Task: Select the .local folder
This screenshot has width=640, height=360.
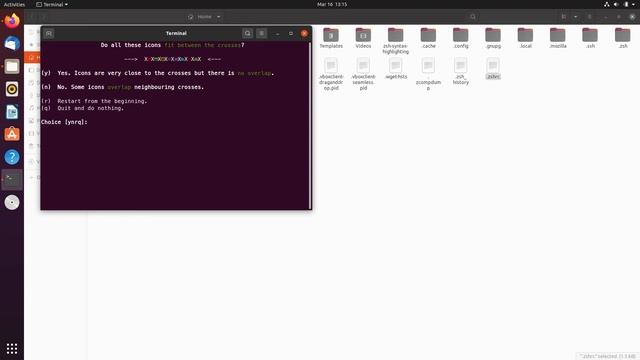Action: tap(525, 38)
